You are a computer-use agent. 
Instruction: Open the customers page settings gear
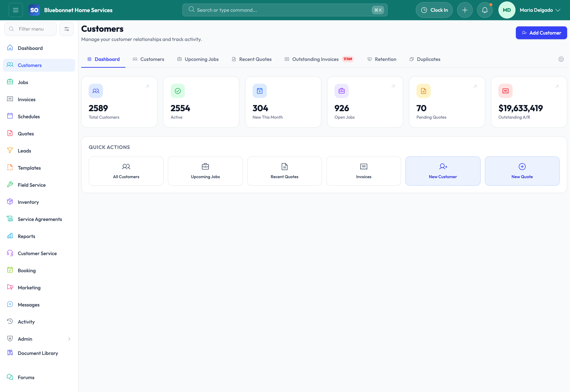561,59
